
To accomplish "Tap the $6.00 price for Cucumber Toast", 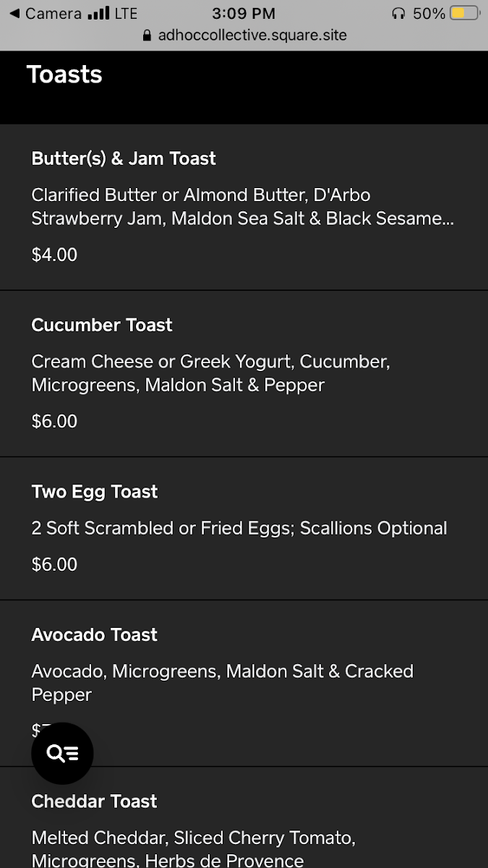I will pos(54,421).
